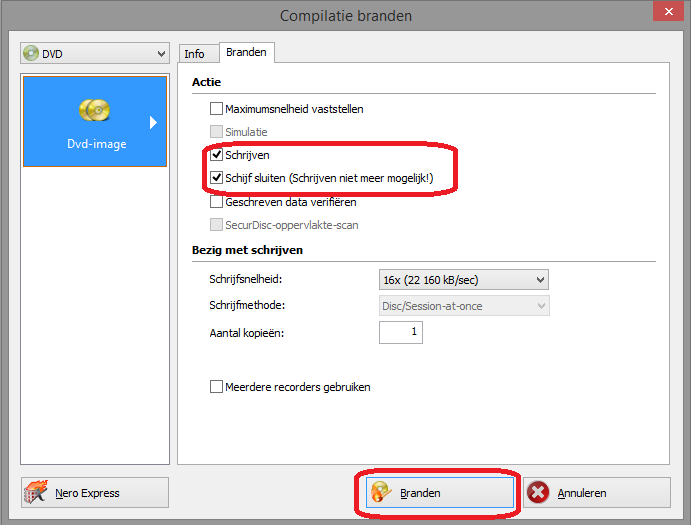
Task: Enable Meerdere recorders gebruiken checkbox
Action: 216,387
